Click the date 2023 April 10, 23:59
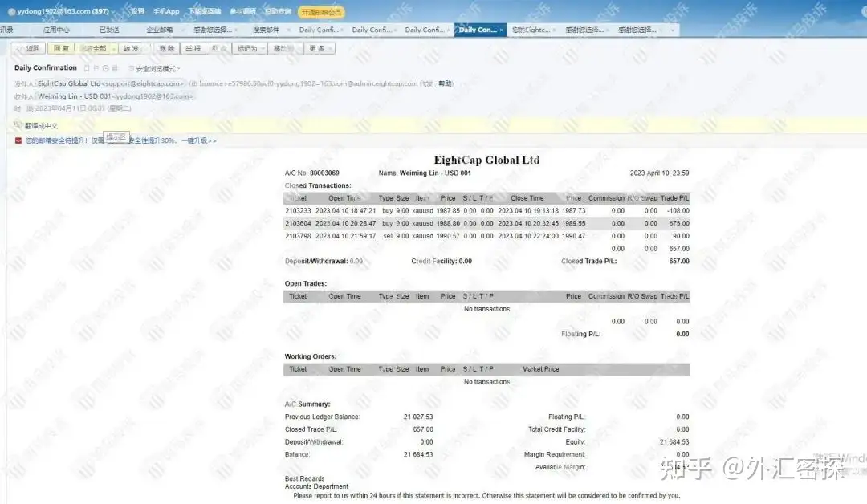The width and height of the screenshot is (867, 504). pyautogui.click(x=659, y=173)
